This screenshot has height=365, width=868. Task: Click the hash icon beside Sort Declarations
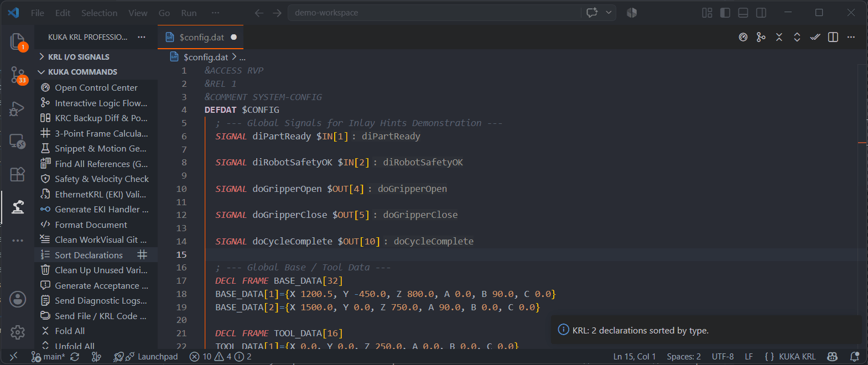(x=142, y=254)
